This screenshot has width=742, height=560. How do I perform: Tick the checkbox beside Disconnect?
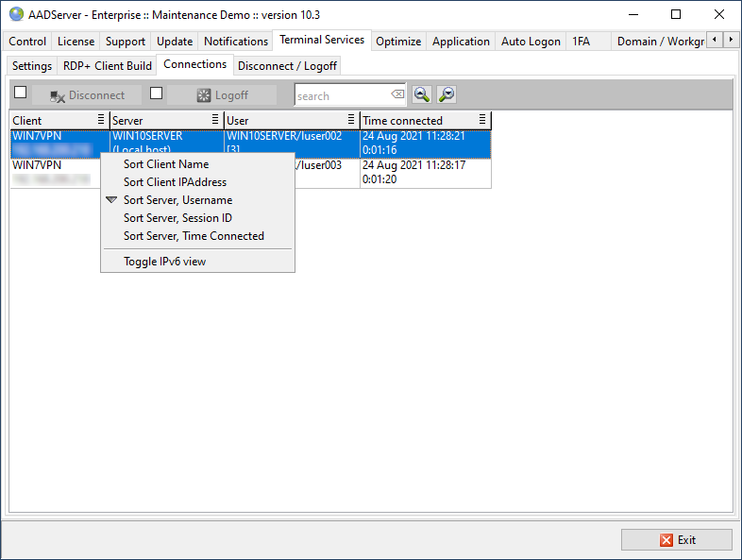(21, 93)
